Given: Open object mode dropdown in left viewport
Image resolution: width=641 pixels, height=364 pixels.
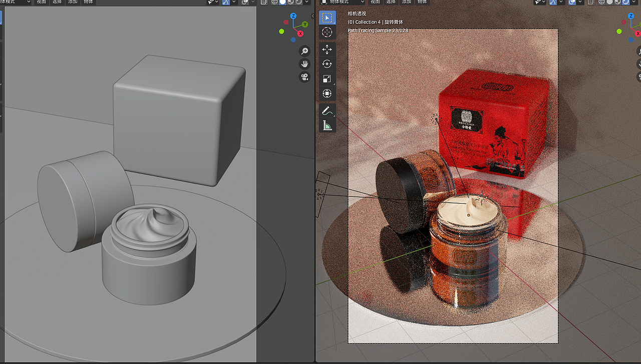Looking at the screenshot, I should [16, 2].
